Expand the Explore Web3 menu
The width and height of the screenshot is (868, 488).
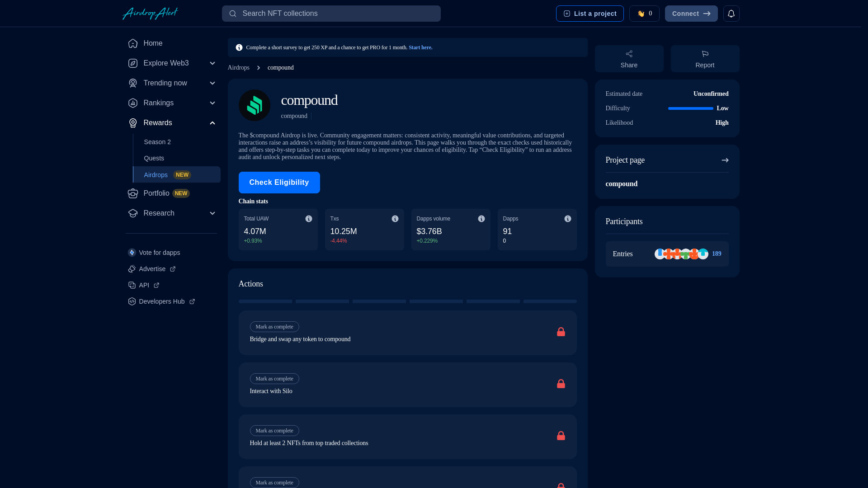(212, 63)
